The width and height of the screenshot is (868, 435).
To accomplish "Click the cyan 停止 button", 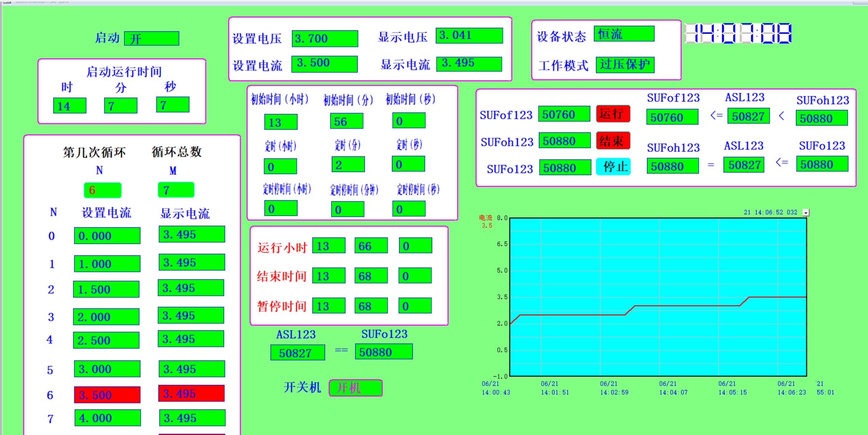I will (x=613, y=167).
